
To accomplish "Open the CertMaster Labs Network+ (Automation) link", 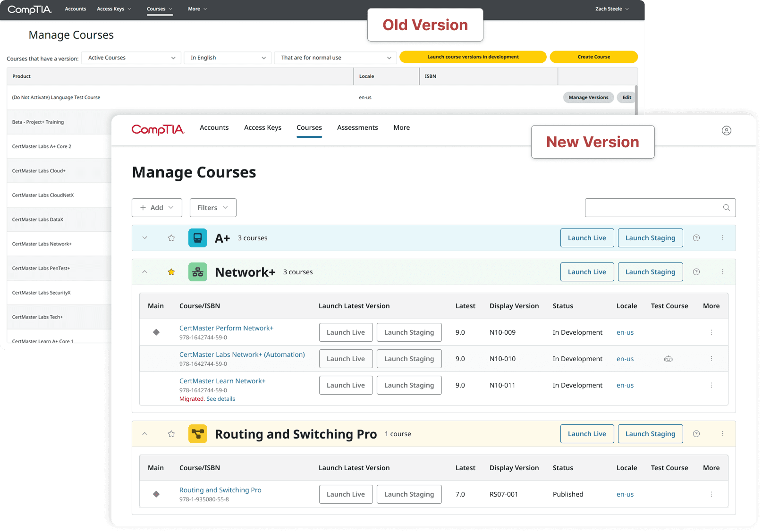I will pos(242,355).
